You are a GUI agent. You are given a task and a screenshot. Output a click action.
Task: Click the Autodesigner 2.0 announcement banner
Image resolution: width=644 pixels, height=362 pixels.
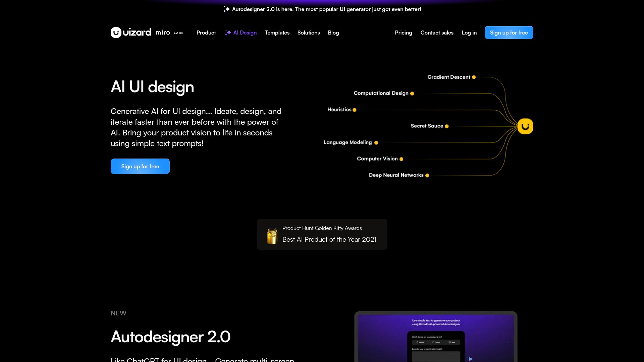click(326, 9)
